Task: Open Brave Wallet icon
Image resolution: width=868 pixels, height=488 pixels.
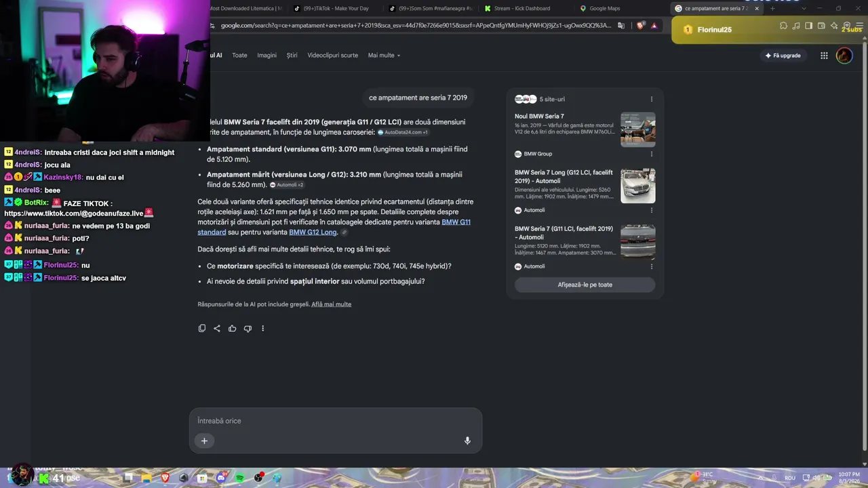Action: click(x=821, y=26)
